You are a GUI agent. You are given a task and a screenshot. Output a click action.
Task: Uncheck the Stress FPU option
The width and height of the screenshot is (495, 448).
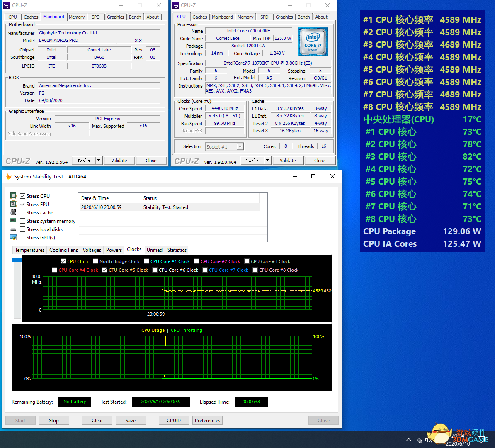[x=22, y=204]
